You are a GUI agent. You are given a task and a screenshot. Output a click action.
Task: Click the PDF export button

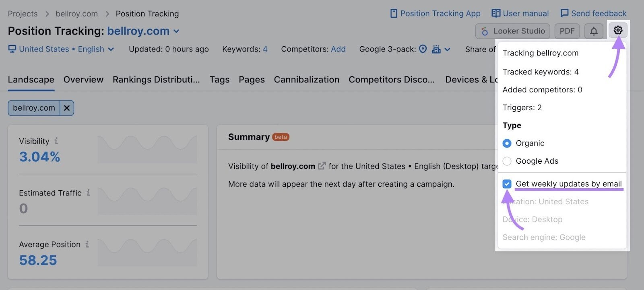(x=567, y=31)
